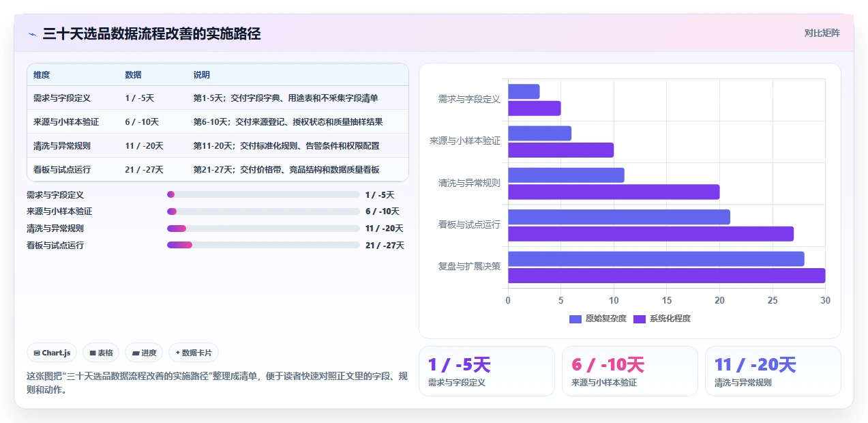This screenshot has height=423, width=868.
Task: Click the 维度 table column header
Action: (x=42, y=75)
